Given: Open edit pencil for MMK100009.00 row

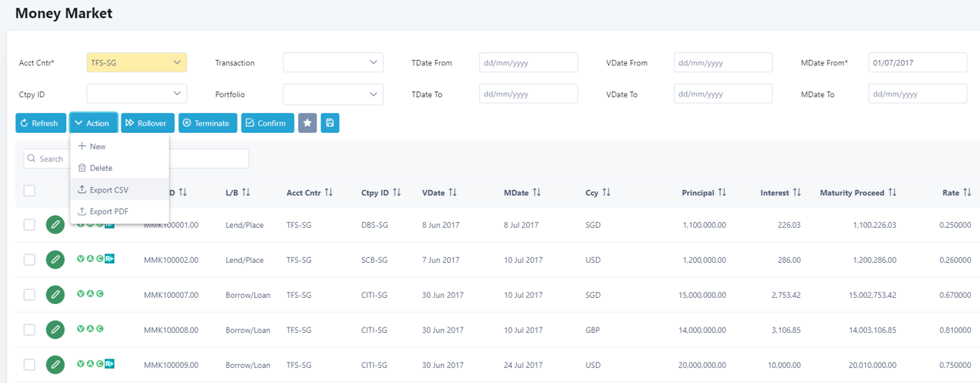Looking at the screenshot, I should coord(55,365).
